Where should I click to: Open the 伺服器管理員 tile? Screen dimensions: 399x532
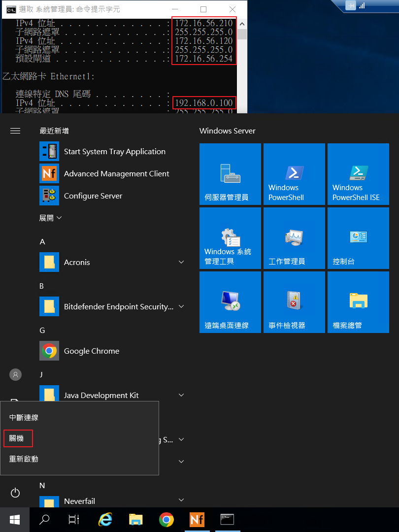tap(231, 174)
